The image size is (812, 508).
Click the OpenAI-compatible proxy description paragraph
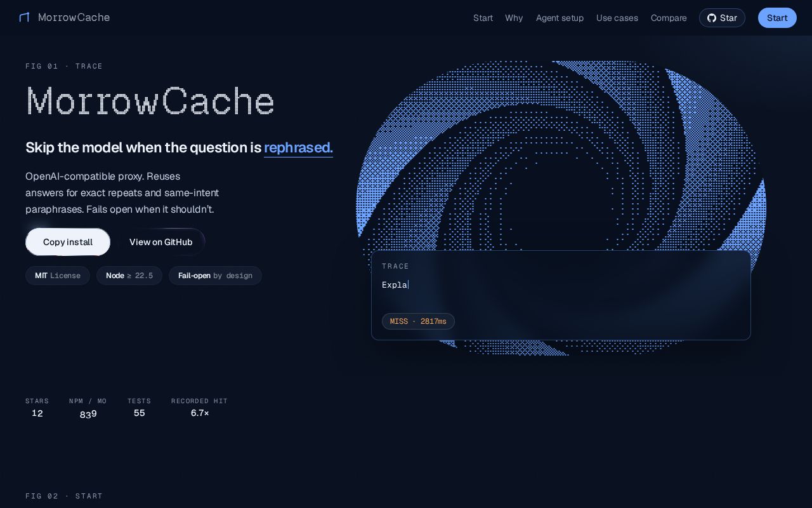[122, 192]
